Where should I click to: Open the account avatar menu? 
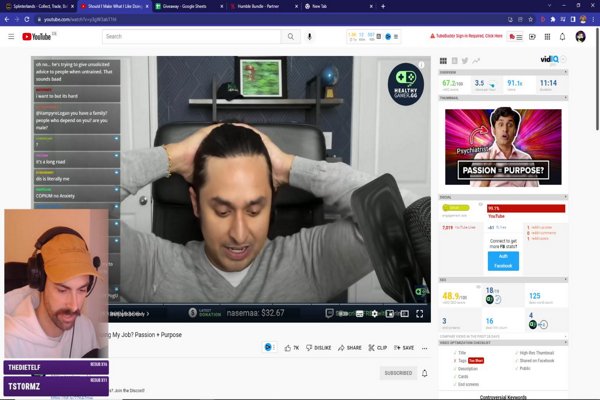coord(580,37)
